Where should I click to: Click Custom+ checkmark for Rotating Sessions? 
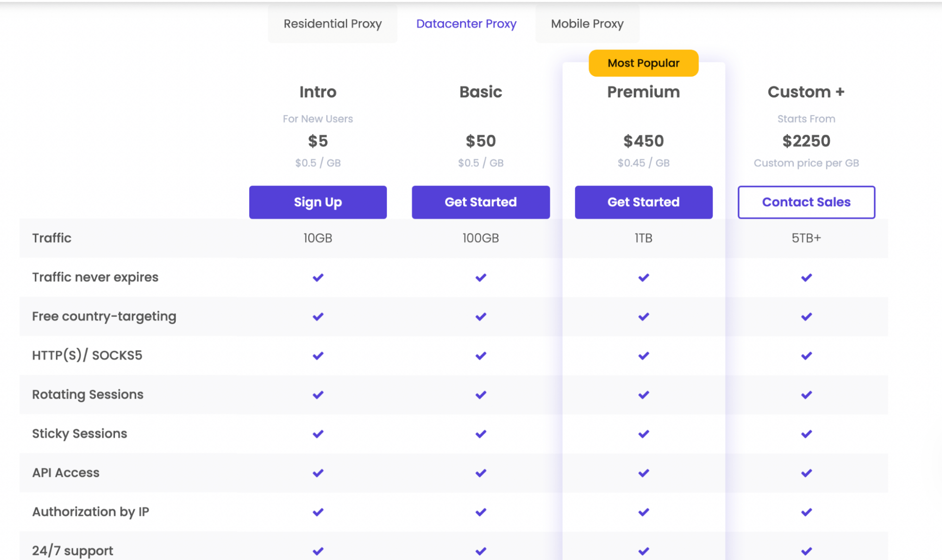pos(806,395)
